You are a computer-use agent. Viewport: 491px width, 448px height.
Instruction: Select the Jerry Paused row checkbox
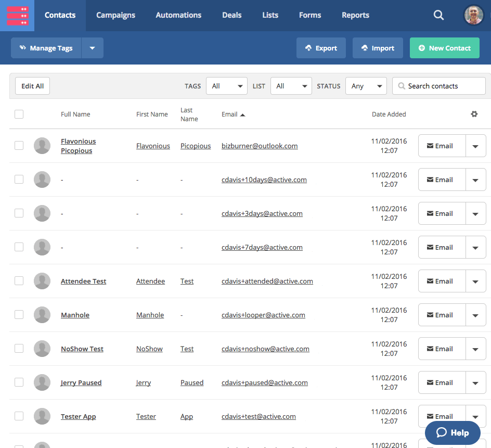pos(19,382)
